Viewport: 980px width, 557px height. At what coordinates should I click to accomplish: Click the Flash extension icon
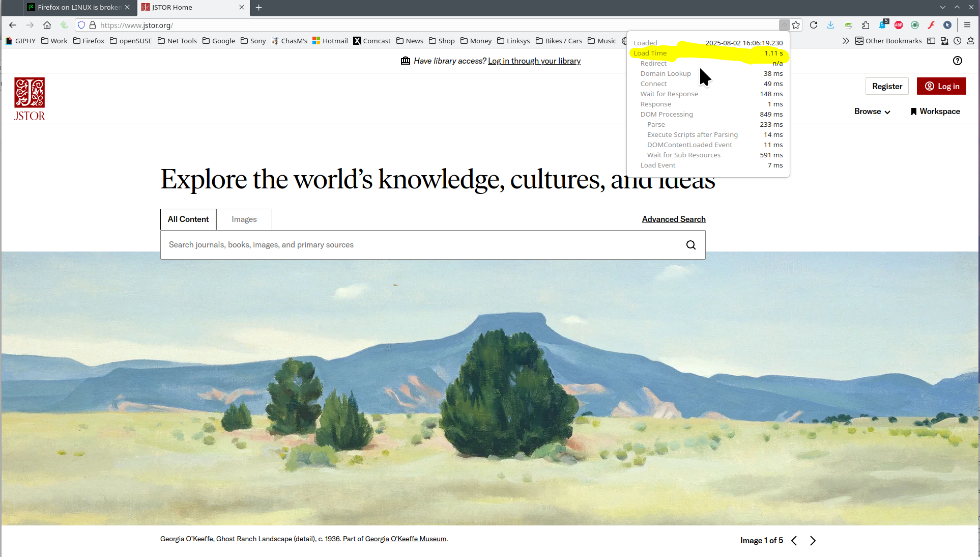[931, 25]
